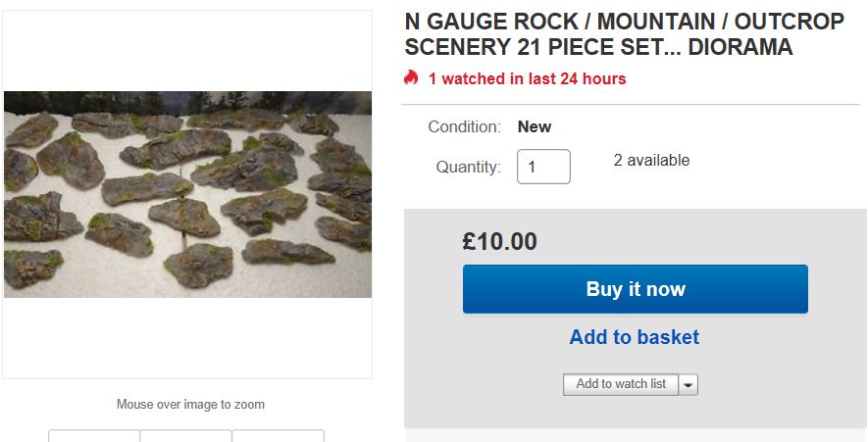Image resolution: width=868 pixels, height=442 pixels.
Task: Click the Buy it now button
Action: pyautogui.click(x=635, y=289)
